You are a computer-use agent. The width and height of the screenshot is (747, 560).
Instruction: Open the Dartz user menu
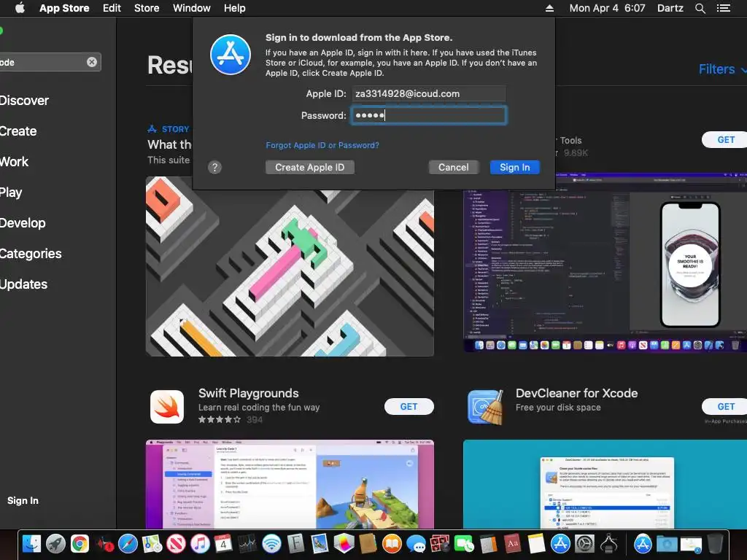(670, 8)
